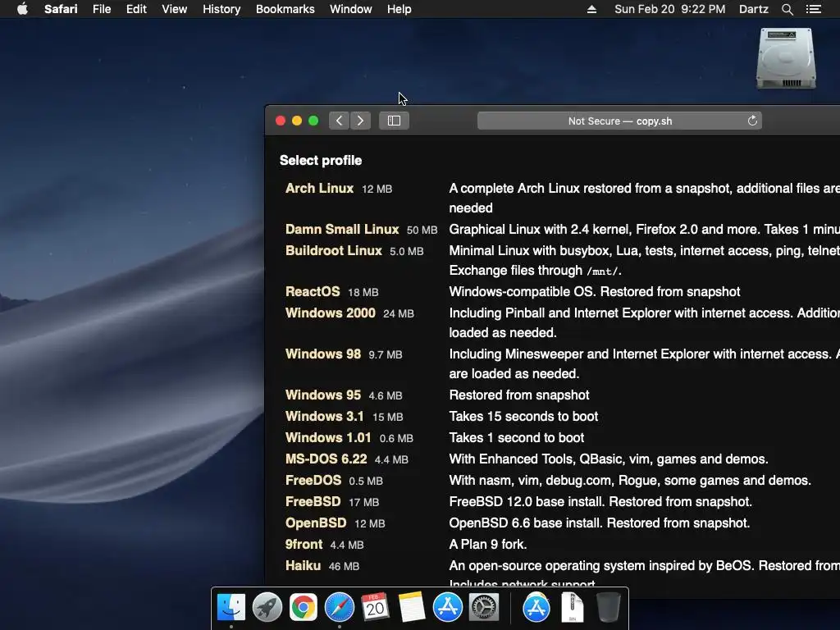Viewport: 840px width, 630px height.
Task: Open the FreeBSD profile
Action: tap(313, 502)
